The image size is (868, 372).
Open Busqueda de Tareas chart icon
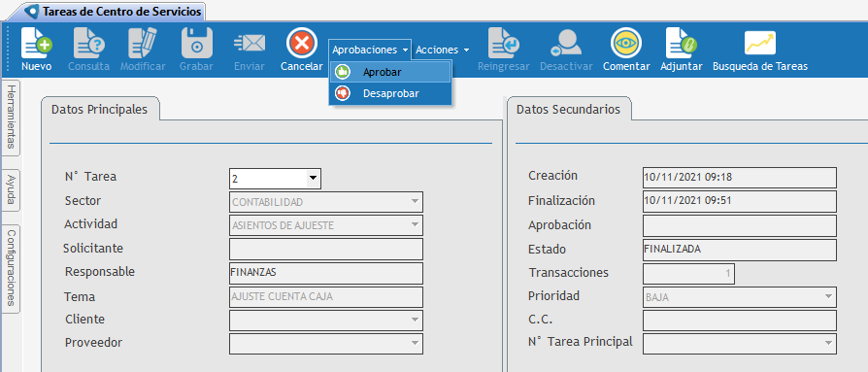pos(760,43)
